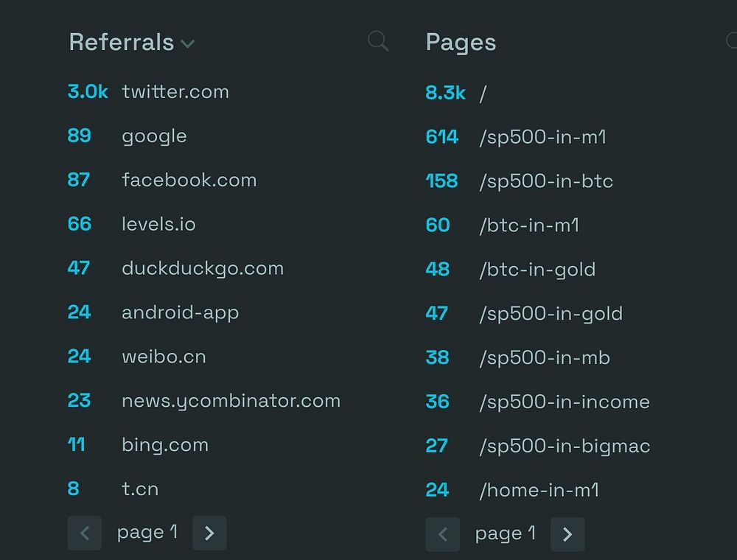This screenshot has width=737, height=560.
Task: Click the search icon beside Pages heading
Action: point(732,41)
